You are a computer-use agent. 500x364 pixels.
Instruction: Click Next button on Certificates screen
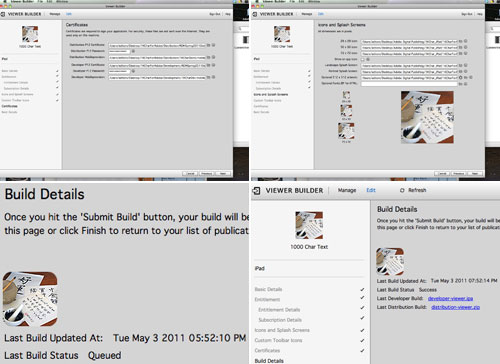click(x=223, y=174)
